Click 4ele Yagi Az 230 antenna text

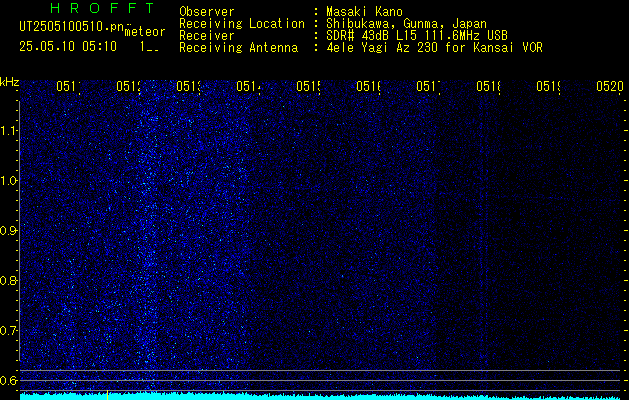click(434, 48)
